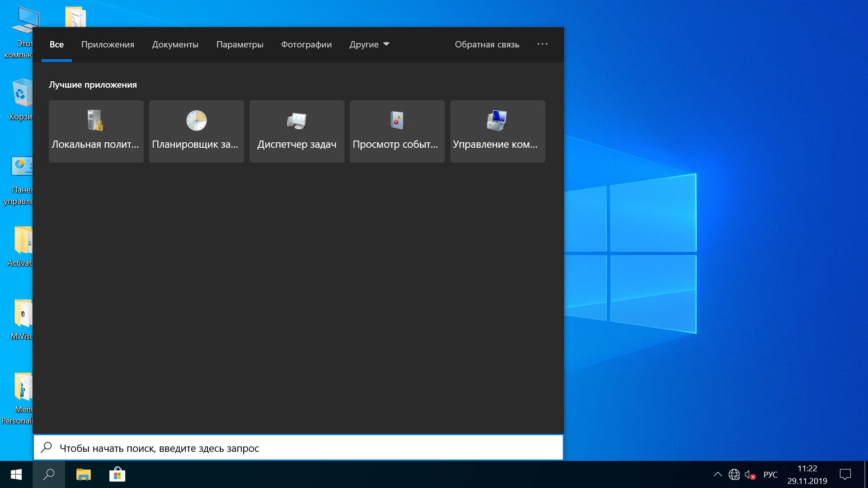This screenshot has height=488, width=868.
Task: Open Диспетчер задач tile
Action: click(297, 131)
